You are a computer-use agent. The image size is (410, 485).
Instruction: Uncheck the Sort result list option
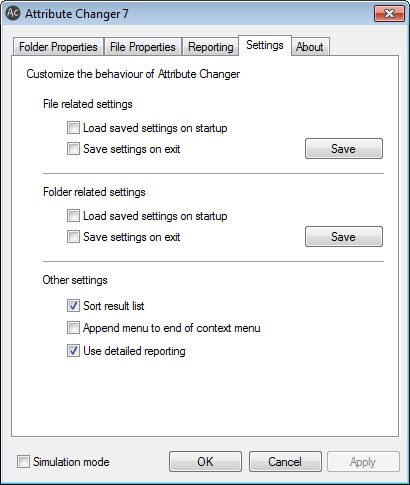pos(73,306)
